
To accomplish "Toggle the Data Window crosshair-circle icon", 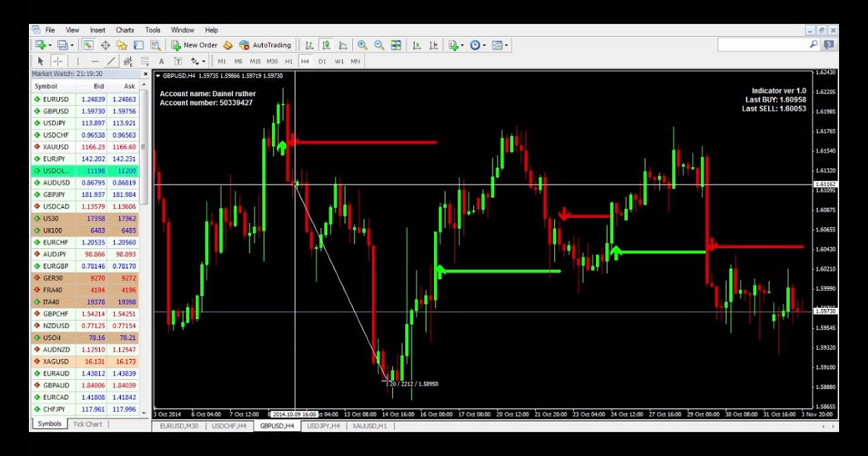I will pos(105,45).
